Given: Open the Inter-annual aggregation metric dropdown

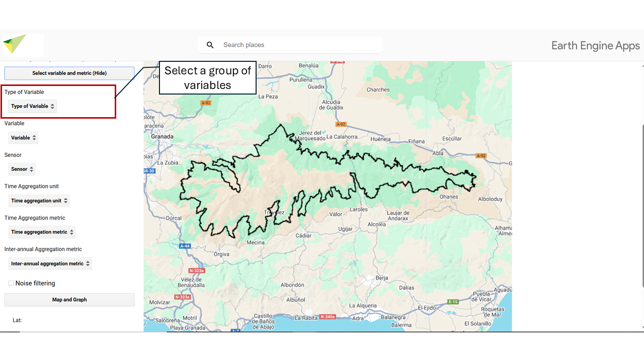Looking at the screenshot, I should (50, 263).
